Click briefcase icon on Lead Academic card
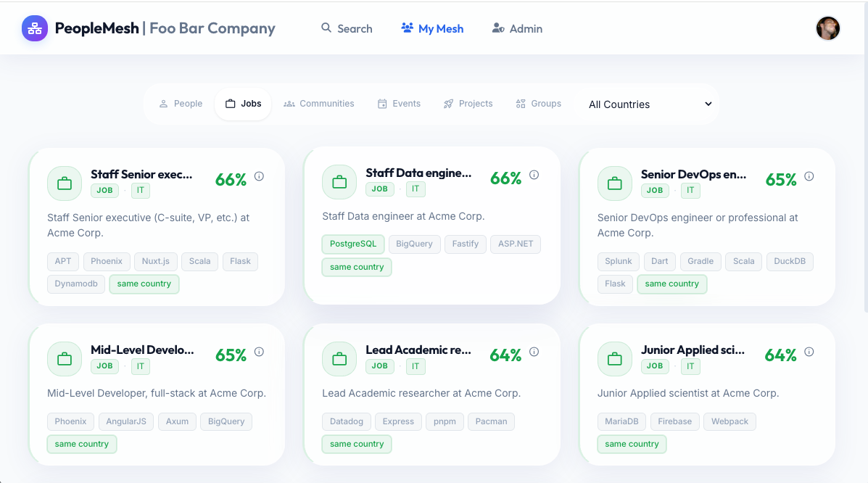Screen dimensions: 868x483 (339, 359)
